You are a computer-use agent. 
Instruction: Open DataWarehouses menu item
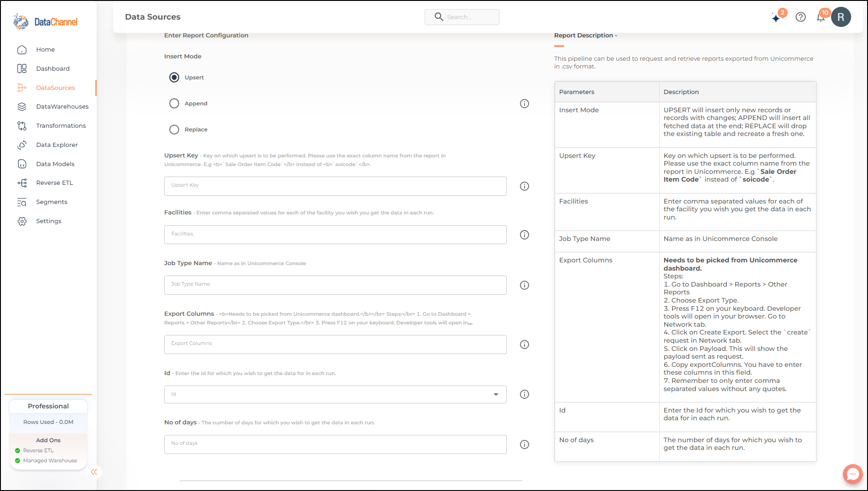pos(62,106)
